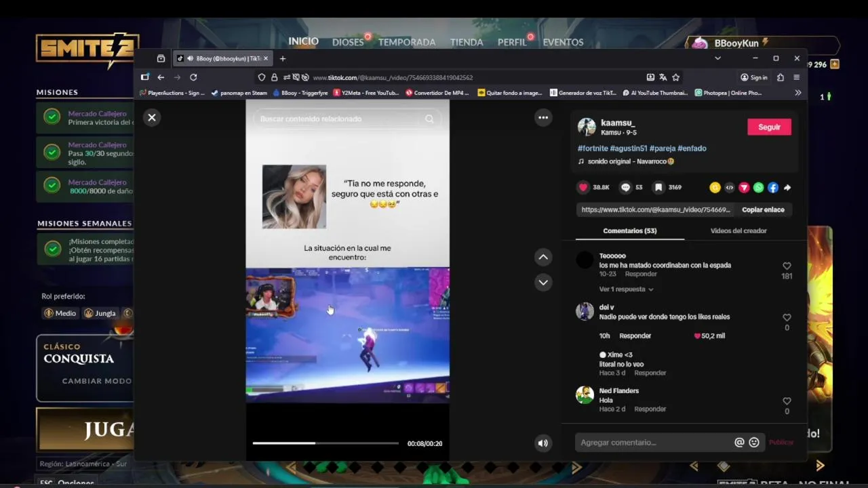Open emoji picker in comment box
868x488 pixels.
754,443
